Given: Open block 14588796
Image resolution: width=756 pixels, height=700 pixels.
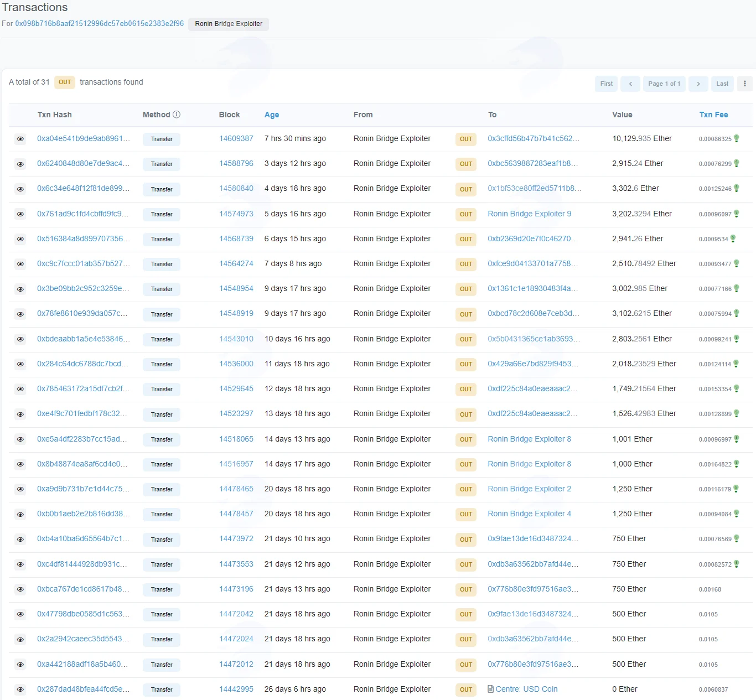Looking at the screenshot, I should (x=236, y=163).
